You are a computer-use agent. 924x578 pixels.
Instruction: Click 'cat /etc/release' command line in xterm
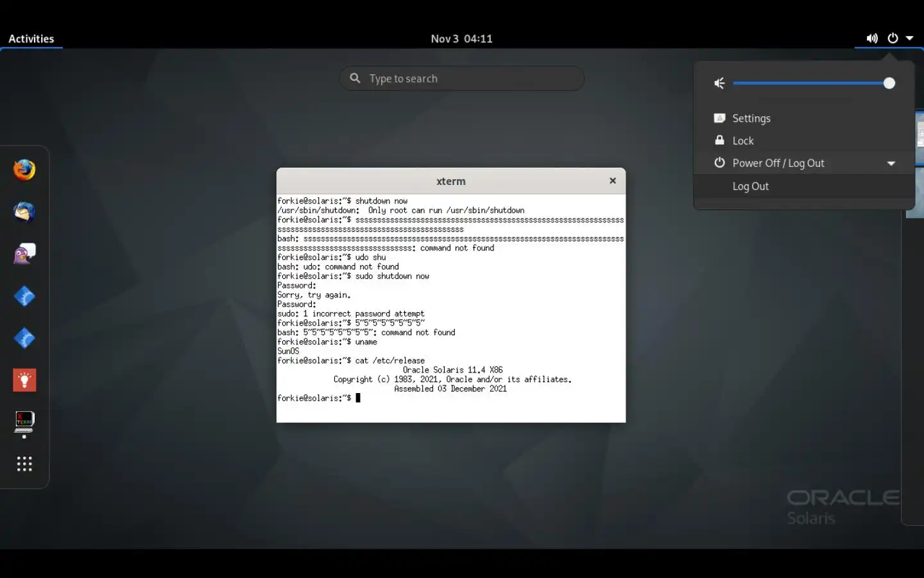tap(351, 361)
